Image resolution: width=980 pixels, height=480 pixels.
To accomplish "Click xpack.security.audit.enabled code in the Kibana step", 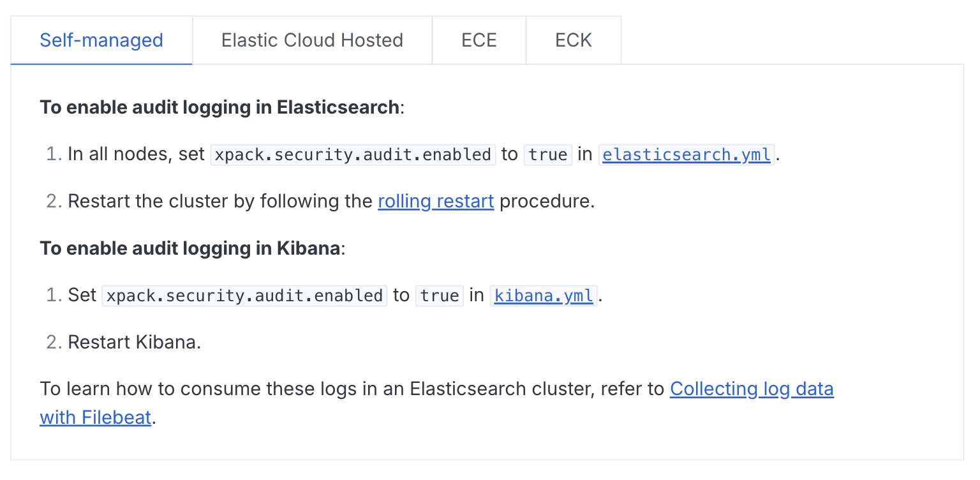I will click(x=244, y=296).
